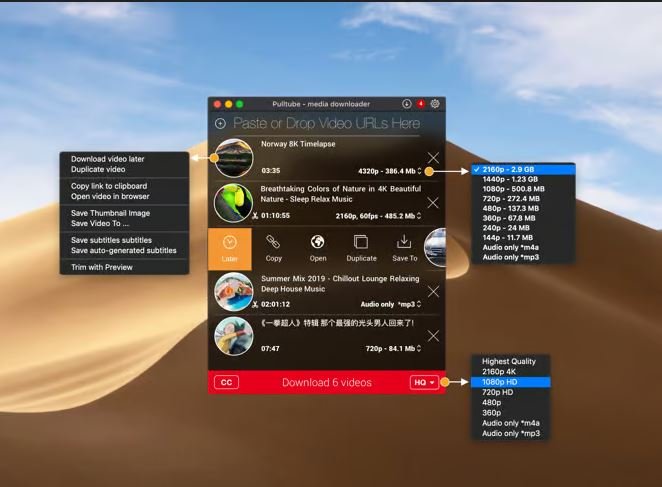Open quality selector 4320p - 386.4 Mb
Screen dimensions: 662x487
point(389,171)
